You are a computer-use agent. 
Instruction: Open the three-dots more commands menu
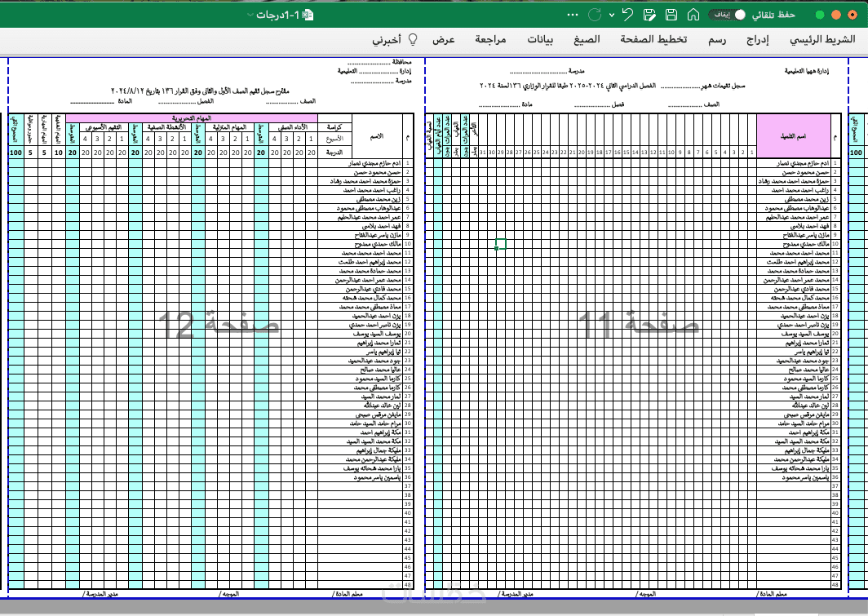(573, 15)
